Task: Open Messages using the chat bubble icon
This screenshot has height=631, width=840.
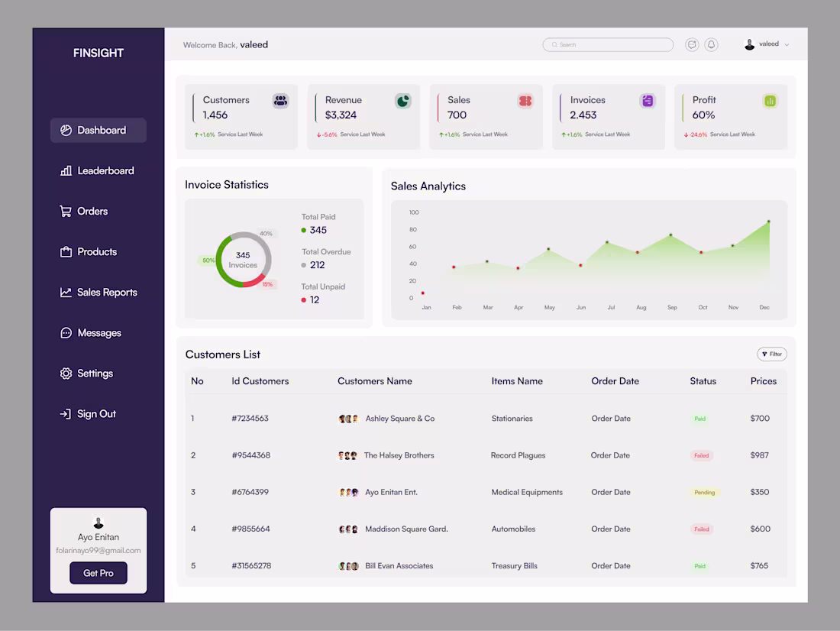Action: click(65, 332)
